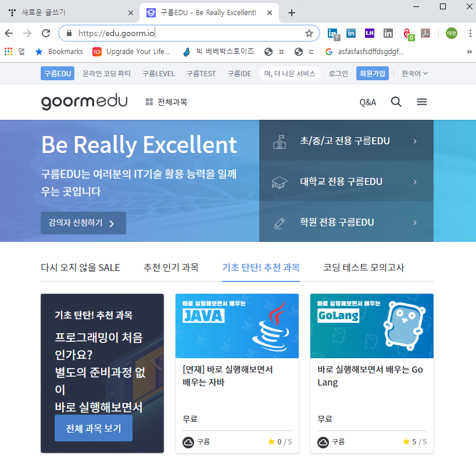Switch to 코딩 테스트 모의고사 tab
Viewport: 476px width, 460px height.
pyautogui.click(x=363, y=268)
